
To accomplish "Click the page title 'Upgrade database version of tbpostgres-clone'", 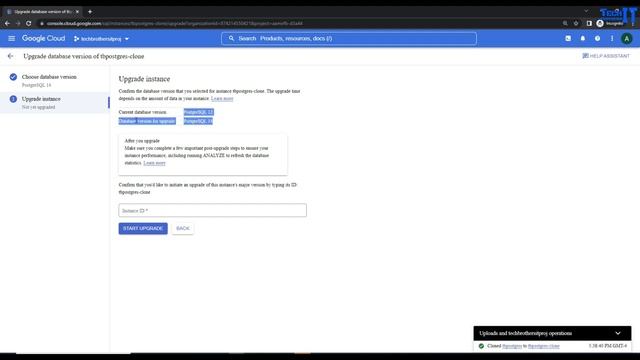I will click(x=84, y=56).
